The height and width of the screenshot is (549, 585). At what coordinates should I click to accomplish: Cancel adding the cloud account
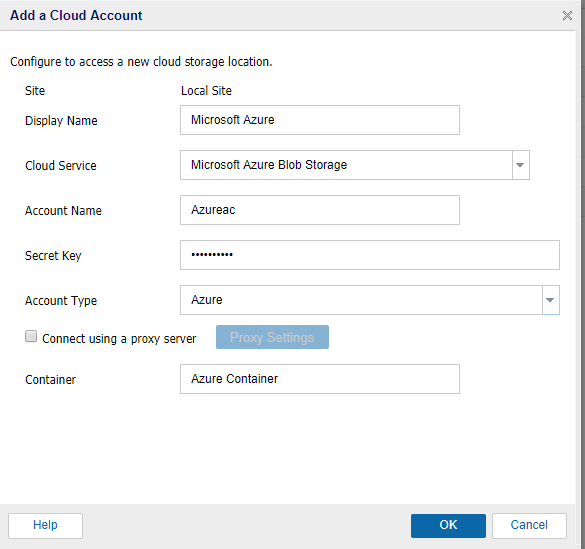[529, 526]
